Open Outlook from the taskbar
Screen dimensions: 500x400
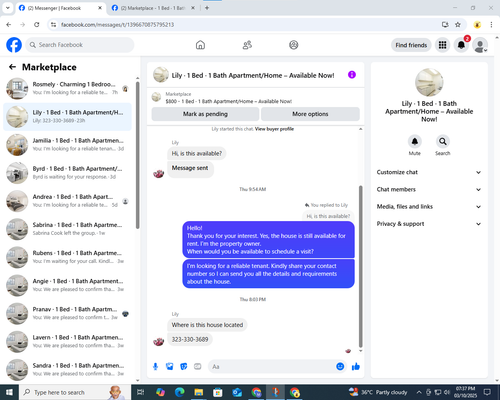point(237,392)
